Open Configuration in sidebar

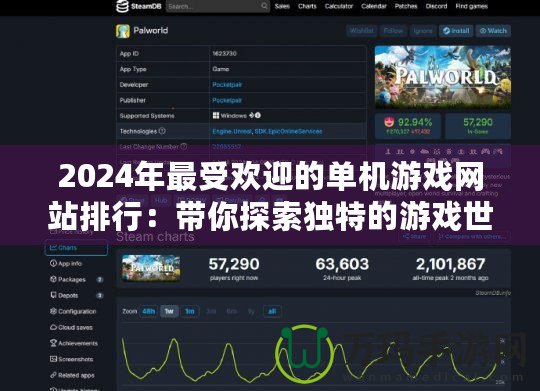click(x=73, y=311)
